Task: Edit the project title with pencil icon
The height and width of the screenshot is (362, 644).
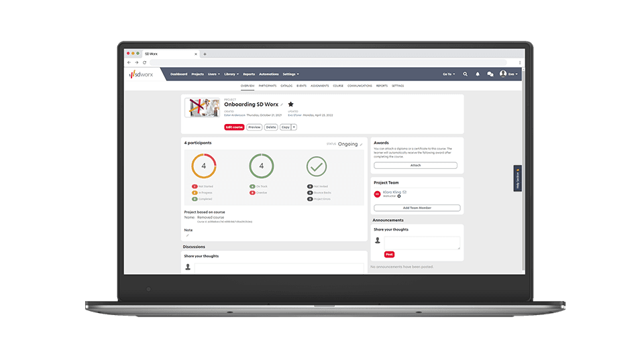Action: [282, 105]
